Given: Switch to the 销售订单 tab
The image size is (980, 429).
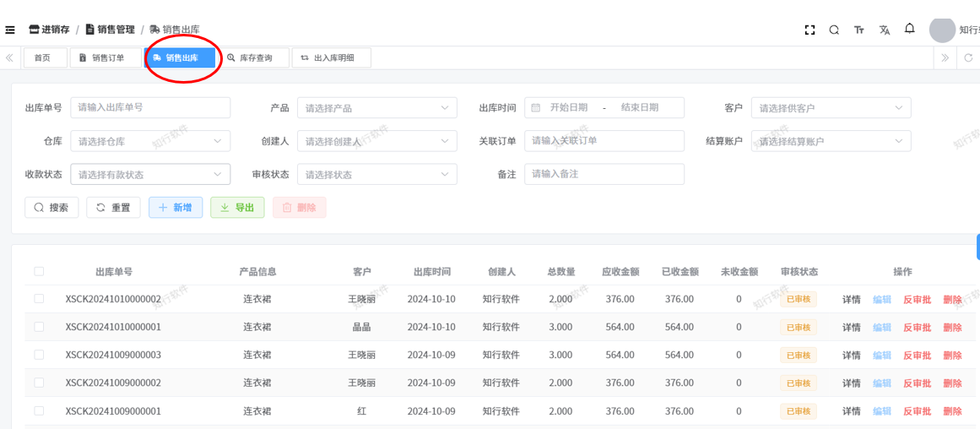Looking at the screenshot, I should [101, 58].
